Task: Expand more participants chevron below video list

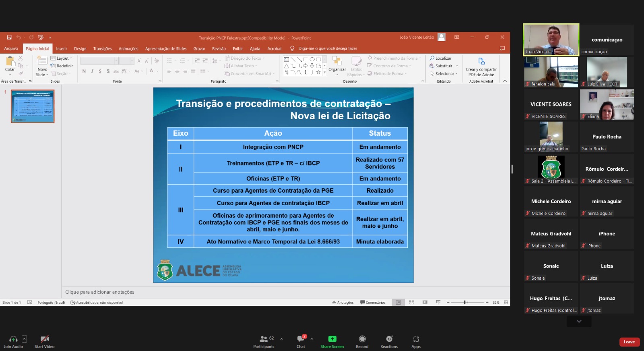Action: point(579,321)
